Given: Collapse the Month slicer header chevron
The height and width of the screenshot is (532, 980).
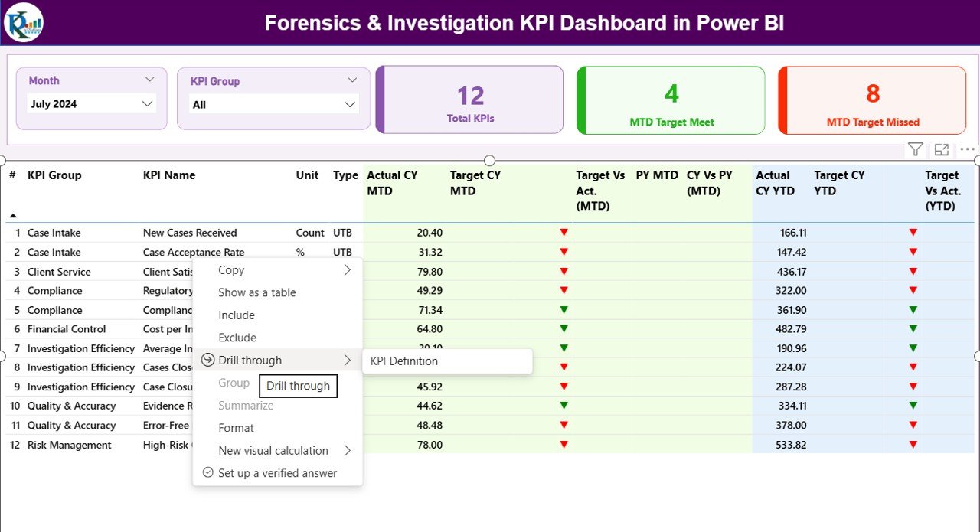Looking at the screenshot, I should coord(149,80).
